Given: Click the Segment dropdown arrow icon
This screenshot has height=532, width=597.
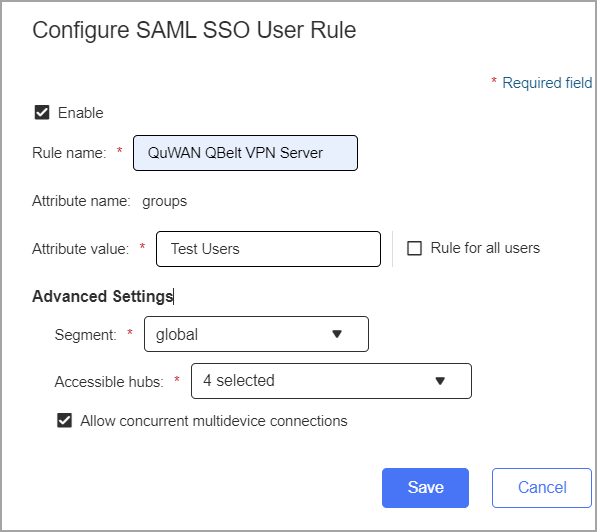Looking at the screenshot, I should (337, 334).
